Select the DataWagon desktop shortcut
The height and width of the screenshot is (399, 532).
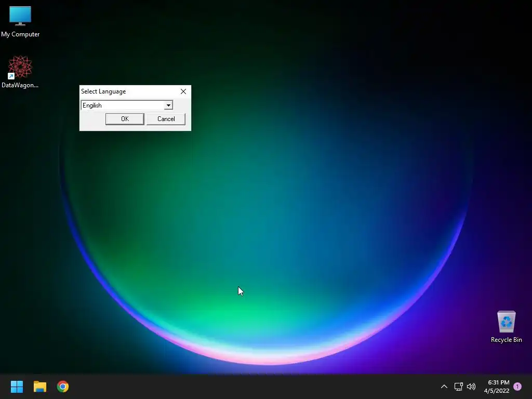click(20, 72)
